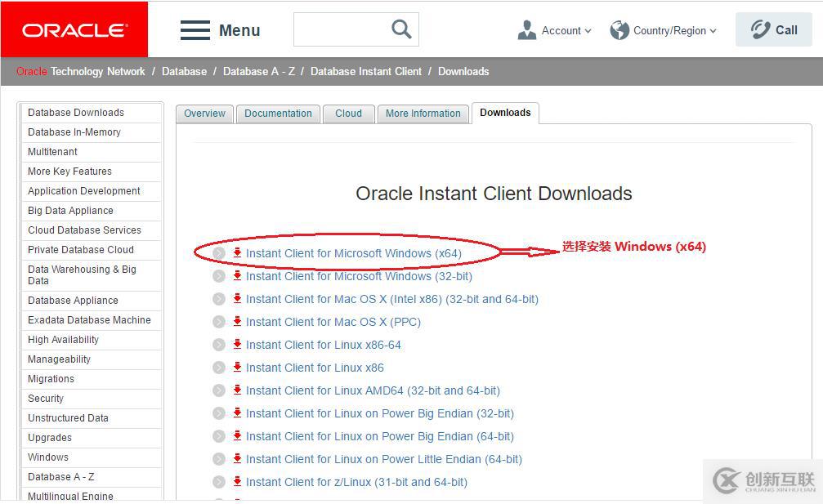Click gray arrow bullet beside Windows (x64)
The image size is (823, 504).
point(219,253)
